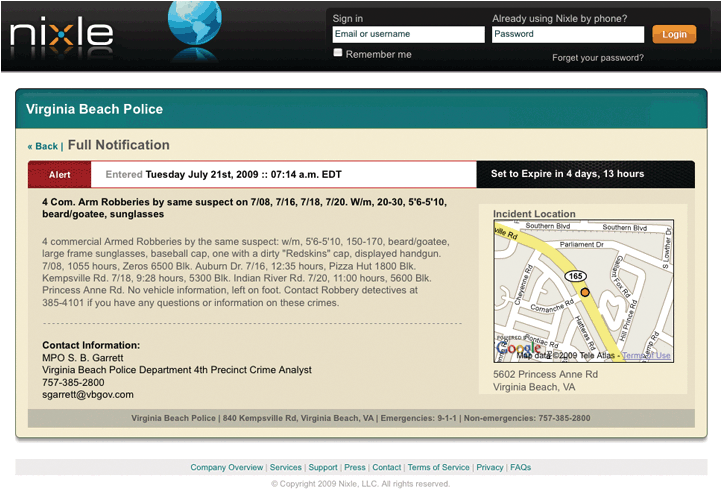The height and width of the screenshot is (498, 722).
Task: Open the FAQs footer link
Action: (521, 467)
